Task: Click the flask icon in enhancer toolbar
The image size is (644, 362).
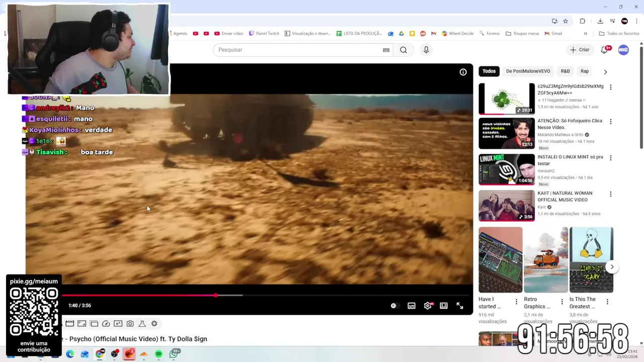Action: click(142, 324)
